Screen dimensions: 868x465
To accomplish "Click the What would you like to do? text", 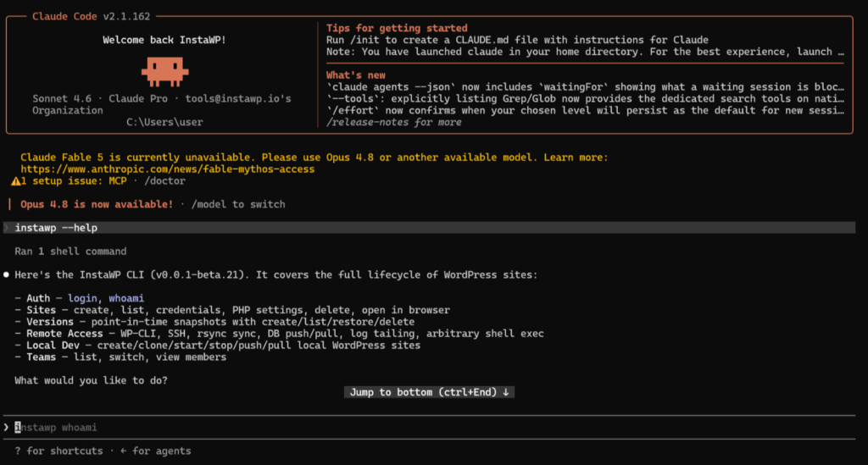I will point(91,380).
